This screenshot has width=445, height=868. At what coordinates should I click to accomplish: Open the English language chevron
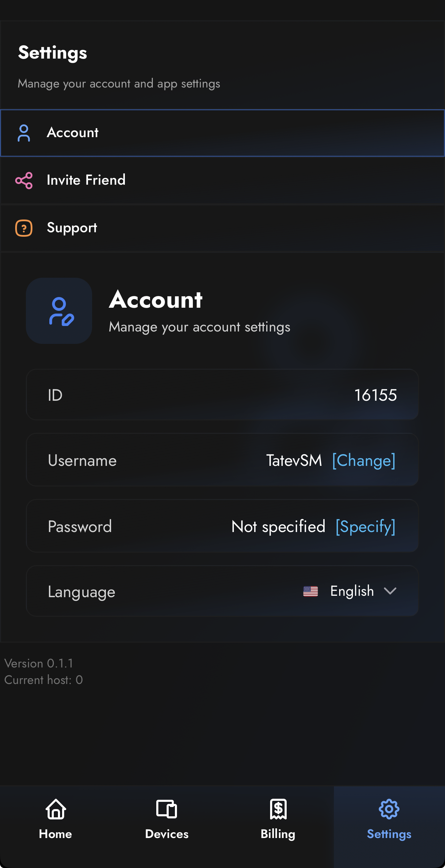tap(390, 591)
